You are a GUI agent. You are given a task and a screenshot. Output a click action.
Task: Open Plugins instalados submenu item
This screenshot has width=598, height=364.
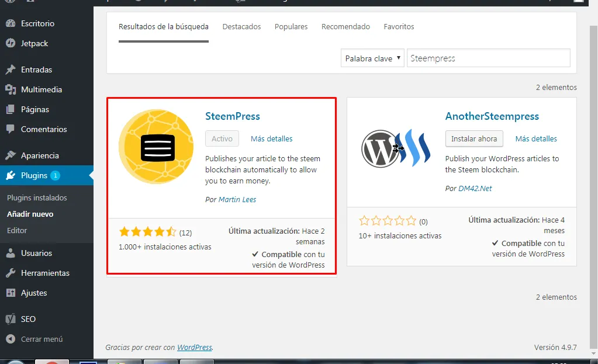coord(37,198)
